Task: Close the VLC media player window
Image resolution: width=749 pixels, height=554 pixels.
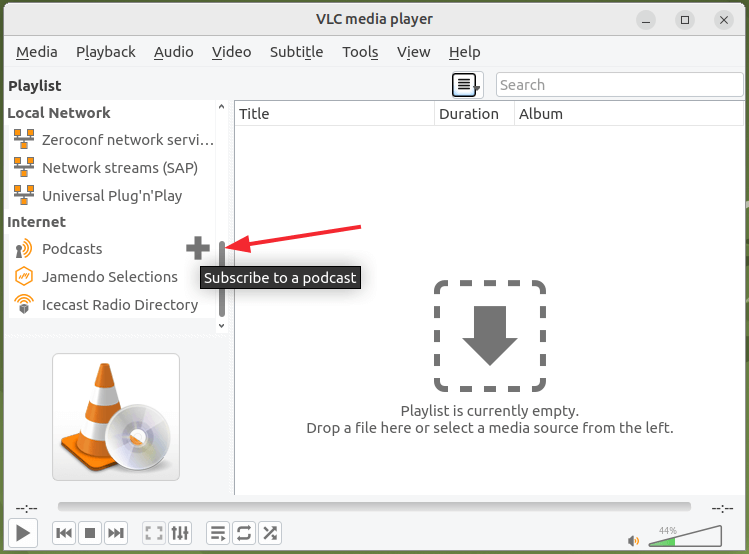Action: (724, 20)
